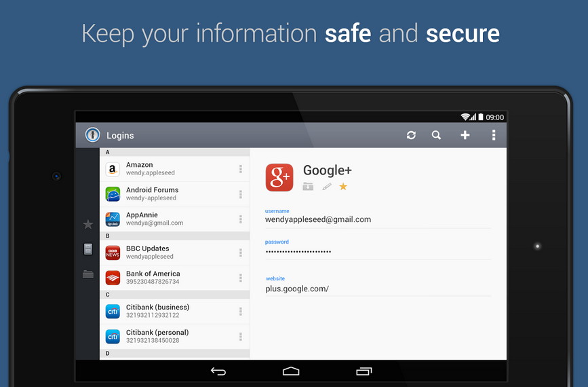Tap Android Recent Apps button
This screenshot has width=588, height=387.
(x=364, y=371)
